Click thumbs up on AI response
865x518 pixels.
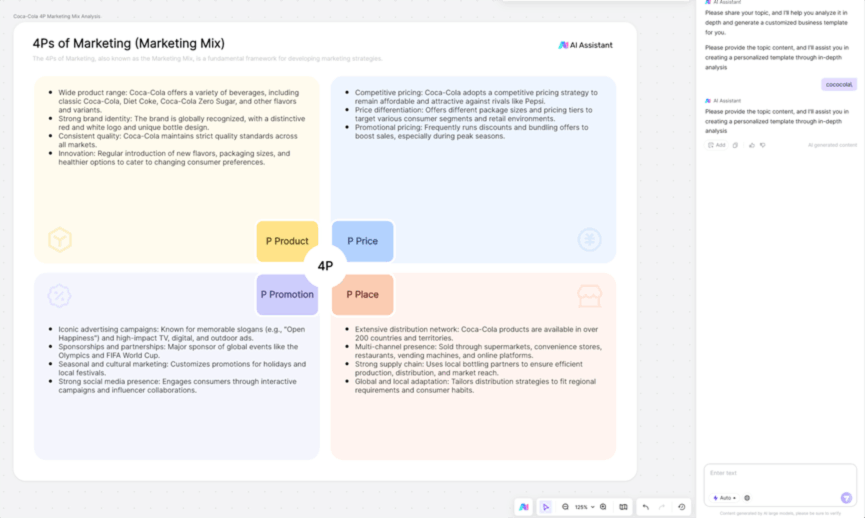click(751, 145)
